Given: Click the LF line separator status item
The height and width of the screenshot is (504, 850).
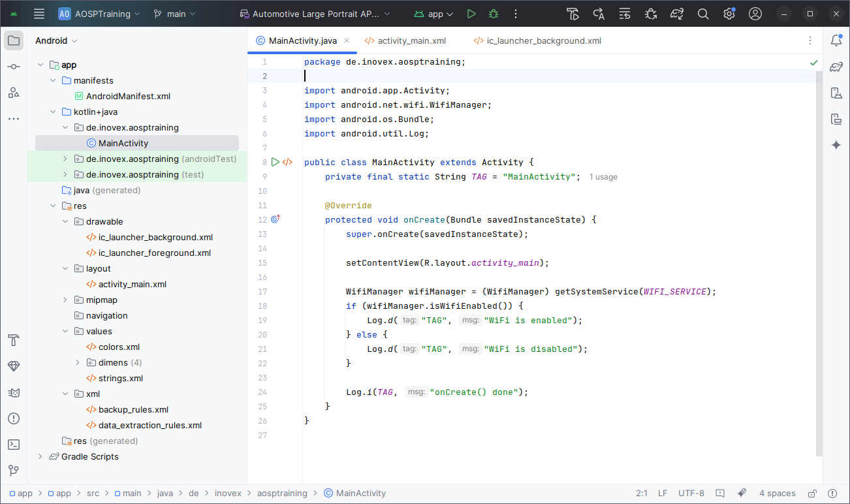Looking at the screenshot, I should tap(663, 494).
